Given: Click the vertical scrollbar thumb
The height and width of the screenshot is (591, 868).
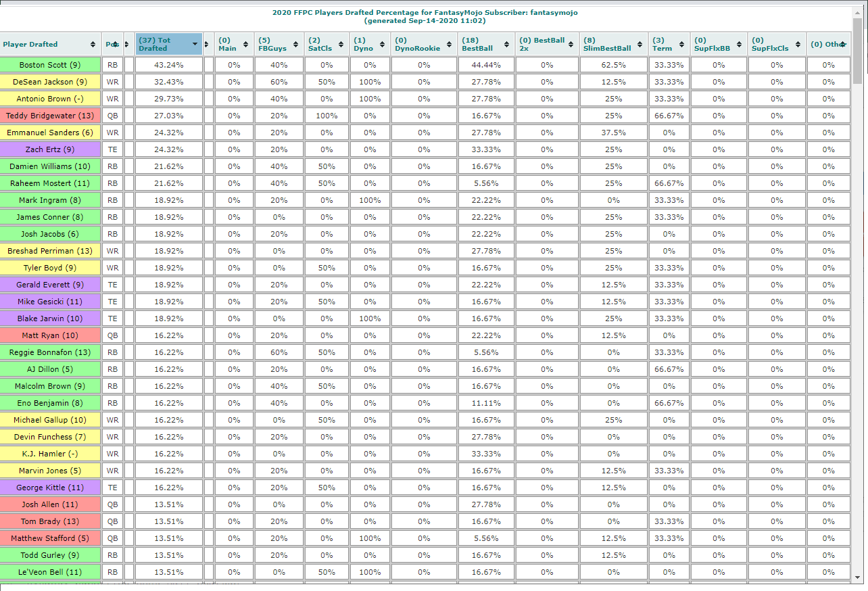Looking at the screenshot, I should point(858,51).
